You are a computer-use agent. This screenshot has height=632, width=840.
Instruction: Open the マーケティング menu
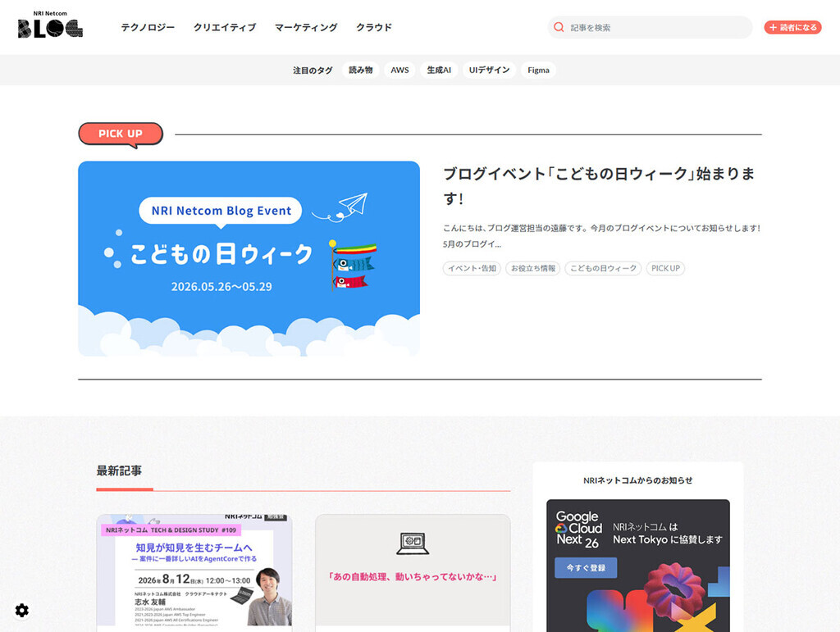(307, 27)
